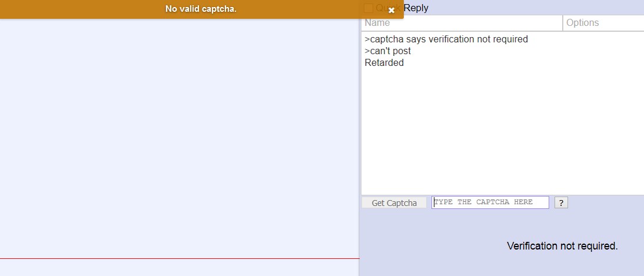Dismiss the "No valid captcha" notification with X

click(x=391, y=10)
